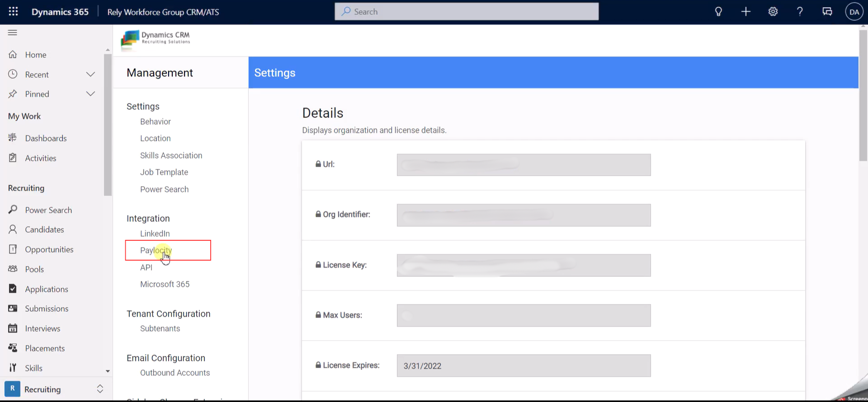Image resolution: width=868 pixels, height=402 pixels.
Task: Open LinkedIn integration
Action: coord(155,234)
